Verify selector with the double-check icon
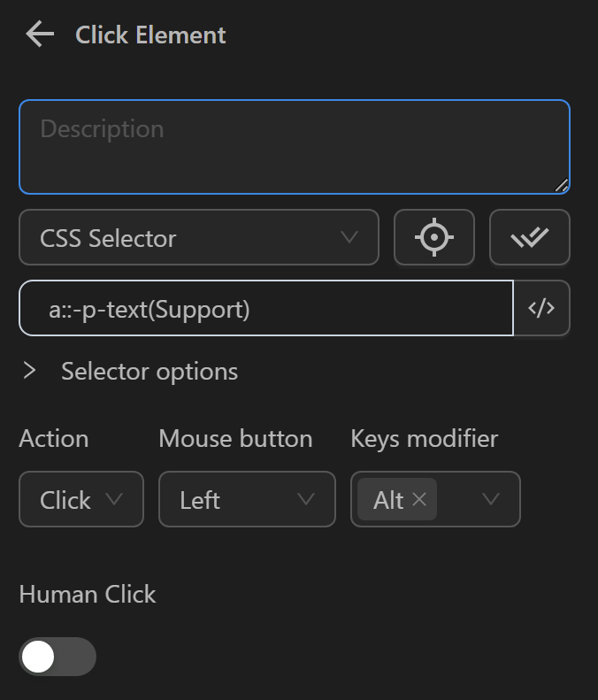The width and height of the screenshot is (598, 700). (529, 237)
